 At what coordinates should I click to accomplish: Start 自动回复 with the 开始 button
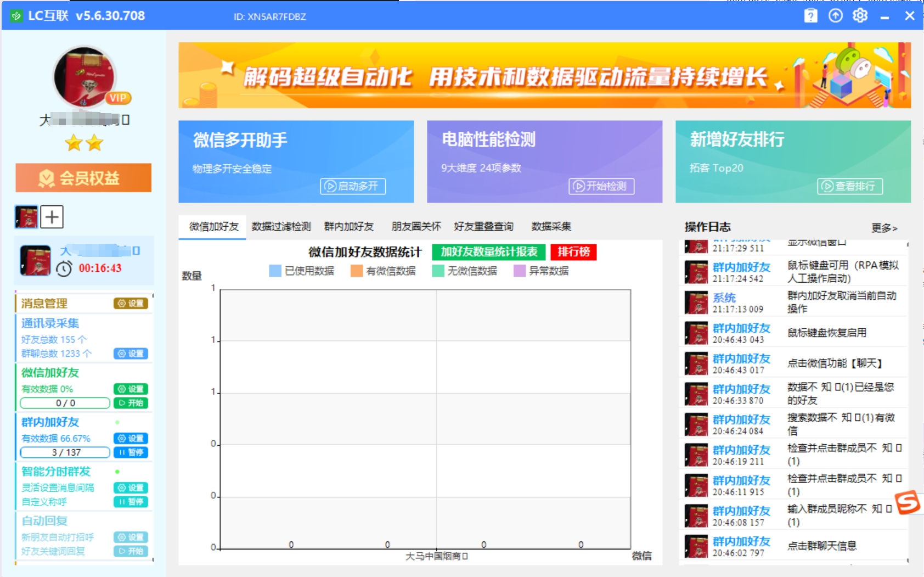click(131, 551)
